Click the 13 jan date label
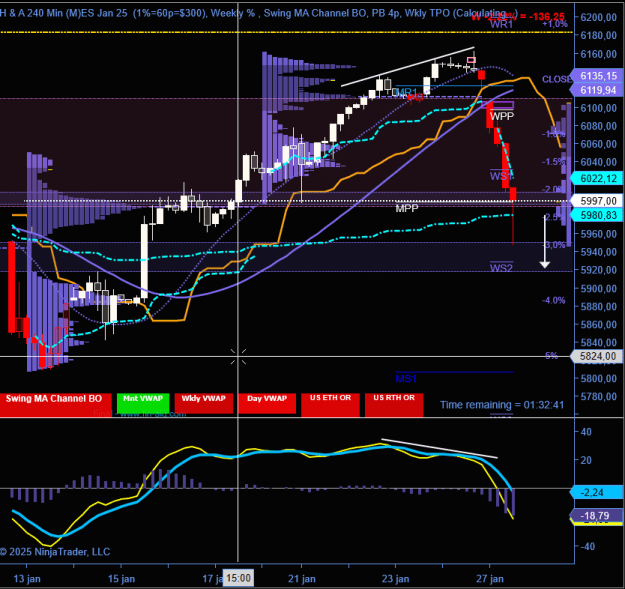Image resolution: width=625 pixels, height=589 pixels. pyautogui.click(x=27, y=579)
